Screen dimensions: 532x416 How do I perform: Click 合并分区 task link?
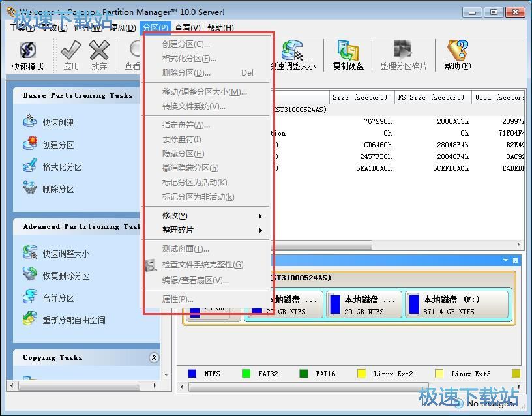[58, 298]
